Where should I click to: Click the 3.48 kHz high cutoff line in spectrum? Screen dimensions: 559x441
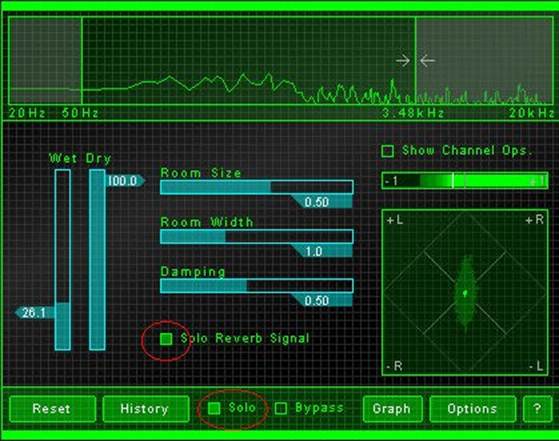(415, 61)
